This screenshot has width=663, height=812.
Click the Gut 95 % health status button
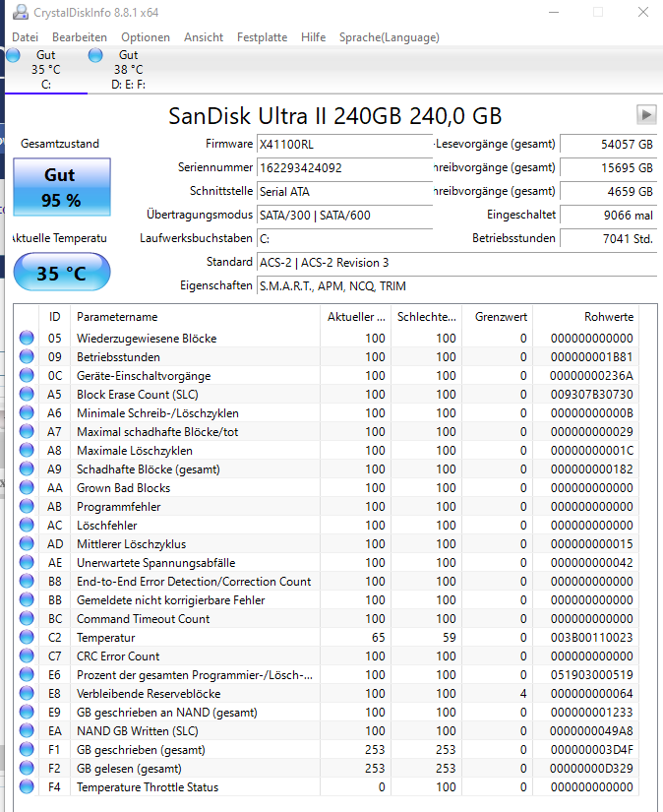pyautogui.click(x=62, y=187)
